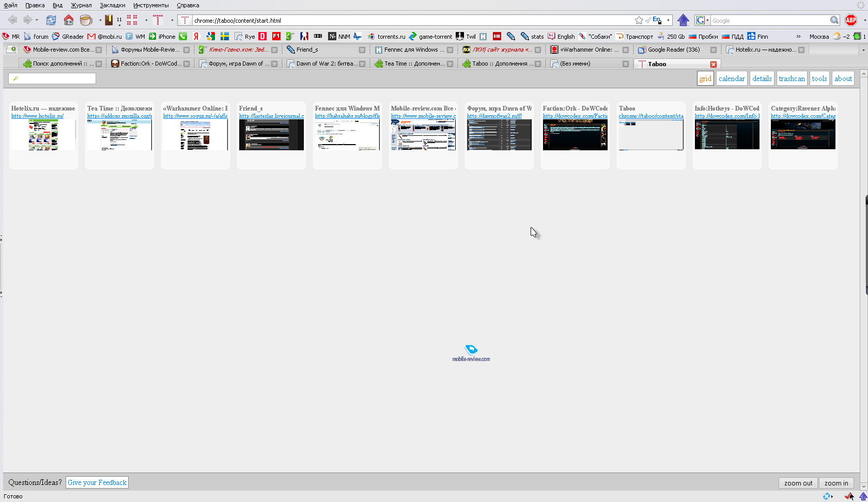Click the bookmark book toolbar icon
Screen dimensions: 868x502
point(109,20)
